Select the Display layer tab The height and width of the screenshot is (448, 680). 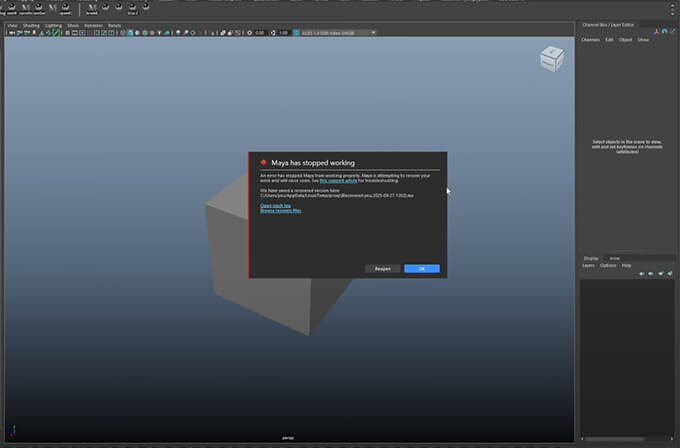point(592,258)
